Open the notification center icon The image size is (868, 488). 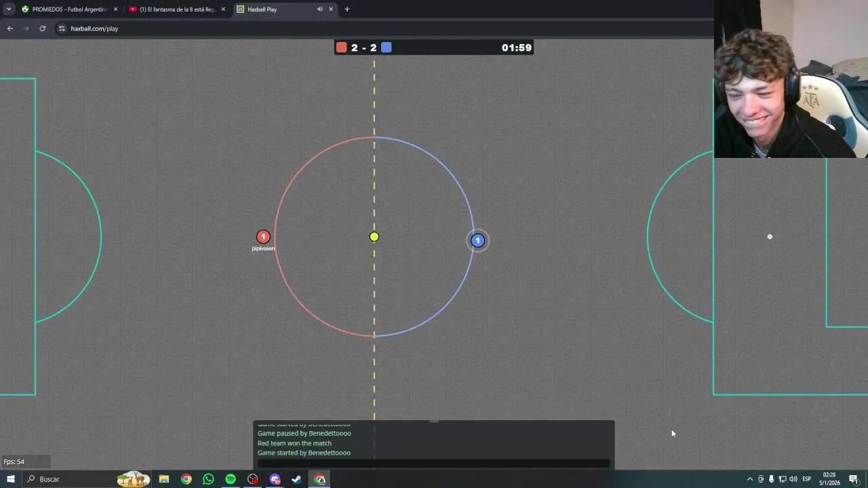click(854, 479)
